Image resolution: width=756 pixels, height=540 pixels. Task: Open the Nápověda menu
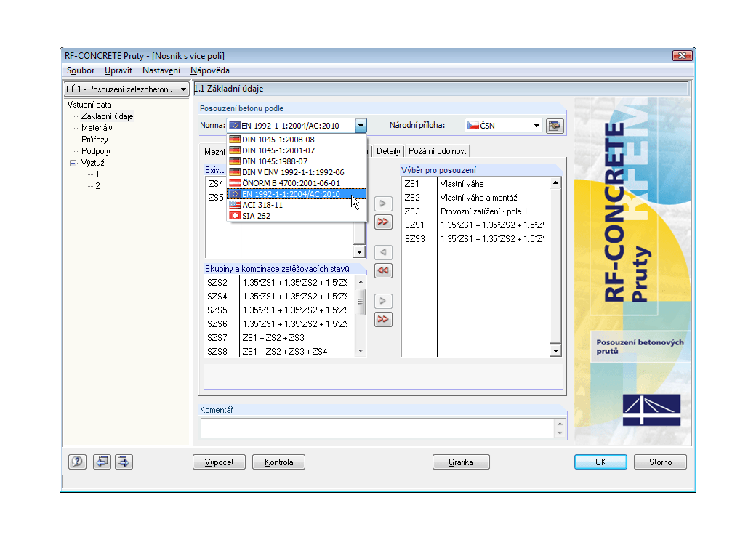pos(210,70)
